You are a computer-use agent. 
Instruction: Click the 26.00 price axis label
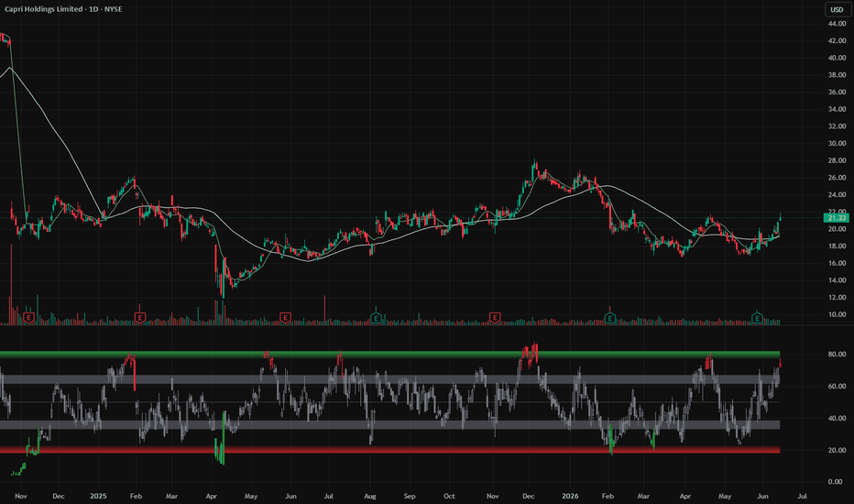(837, 178)
